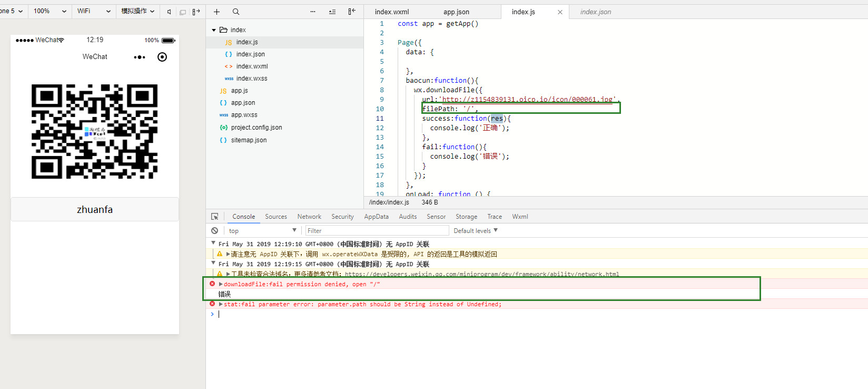
Task: Click the QR code image in simulator
Action: (x=94, y=131)
